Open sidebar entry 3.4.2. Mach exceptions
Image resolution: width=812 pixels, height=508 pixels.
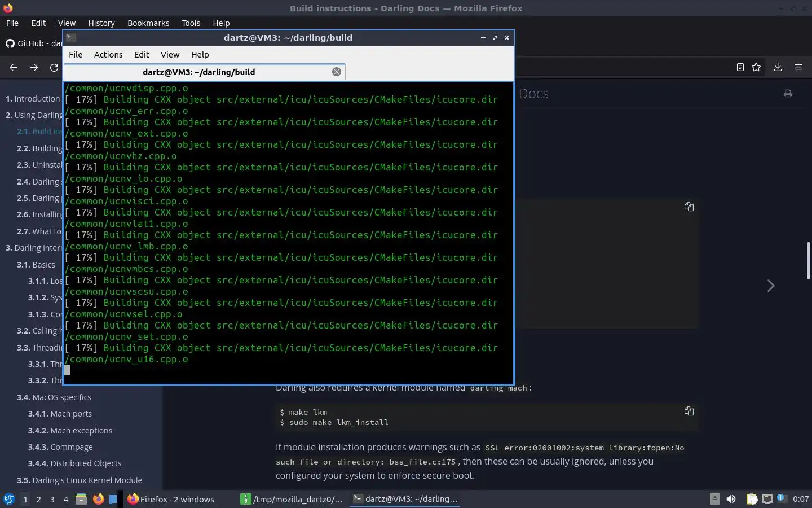tap(70, 431)
